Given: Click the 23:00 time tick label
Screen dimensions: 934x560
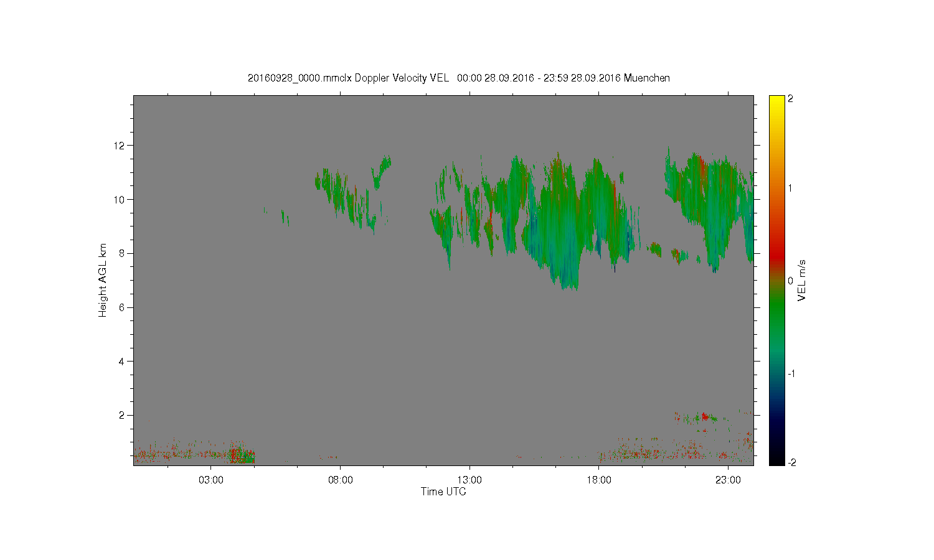Looking at the screenshot, I should [728, 480].
